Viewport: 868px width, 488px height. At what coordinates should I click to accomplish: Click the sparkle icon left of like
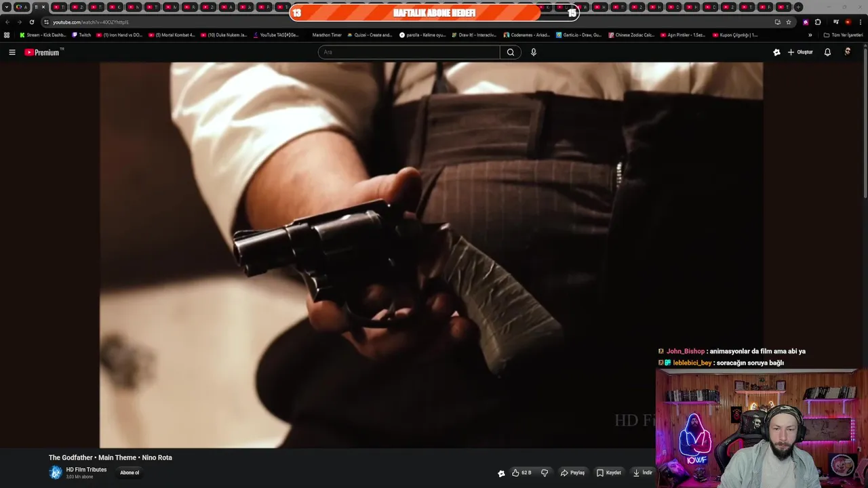[501, 473]
